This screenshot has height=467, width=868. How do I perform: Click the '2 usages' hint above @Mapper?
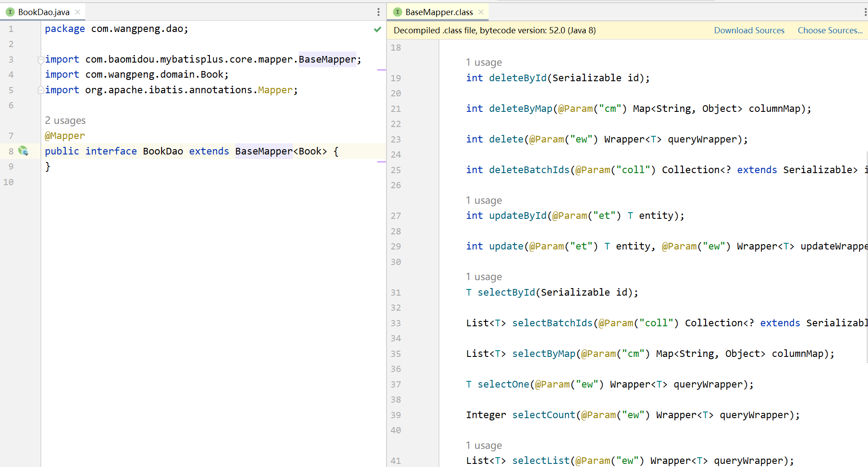point(65,120)
